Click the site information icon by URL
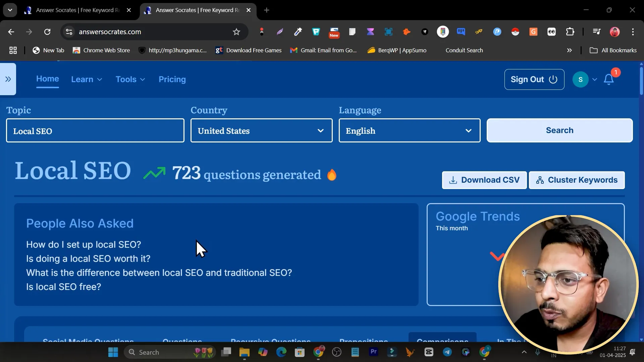Viewport: 644px width, 362px height. (x=69, y=32)
